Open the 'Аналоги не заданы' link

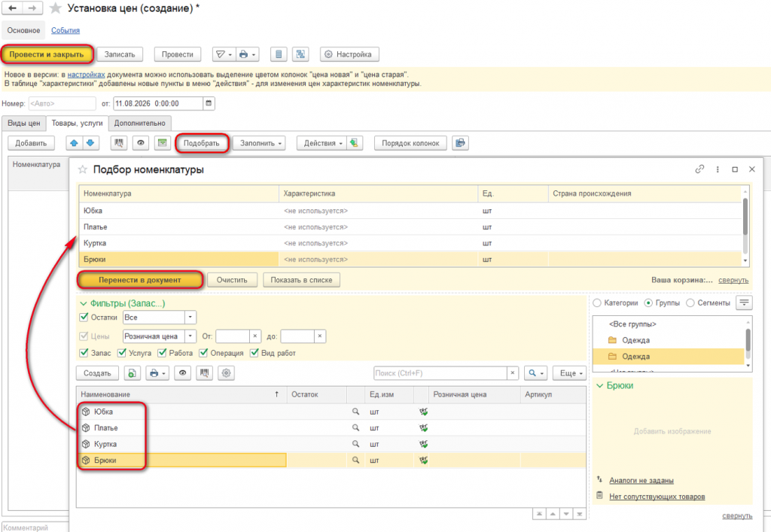coord(641,480)
